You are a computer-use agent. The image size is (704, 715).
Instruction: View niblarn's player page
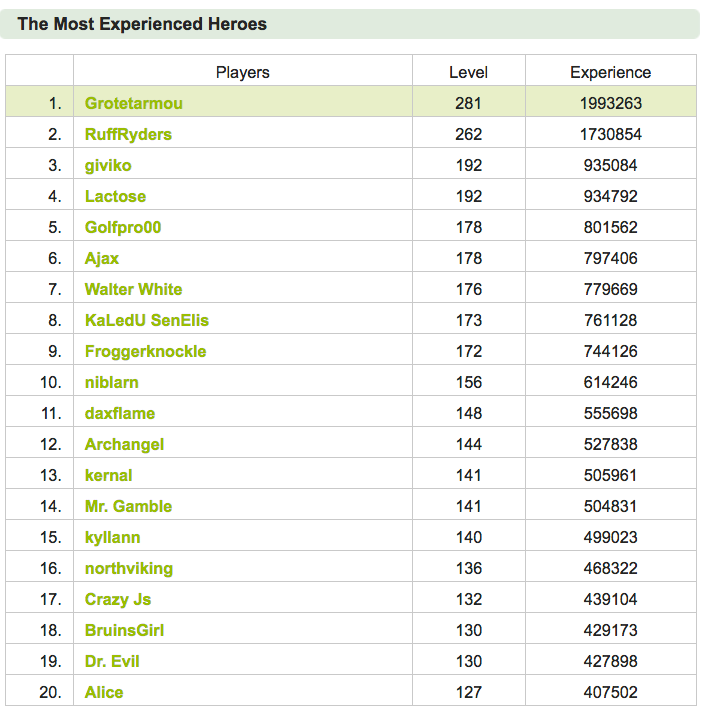[x=112, y=383]
